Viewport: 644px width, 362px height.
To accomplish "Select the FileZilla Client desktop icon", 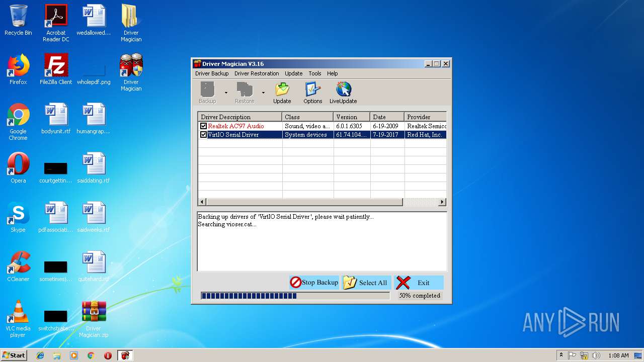I will (x=56, y=69).
